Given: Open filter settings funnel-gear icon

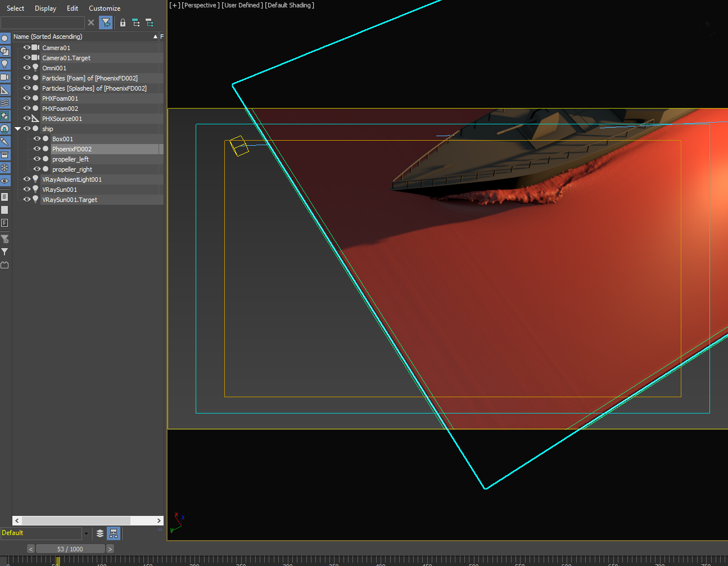Looking at the screenshot, I should click(x=4, y=239).
